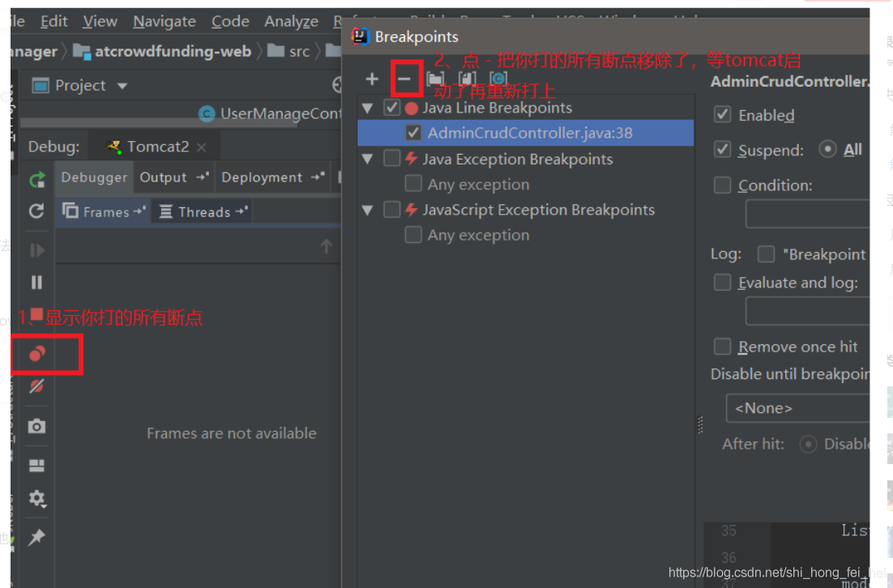Close the Tomcat2 debug tab

click(x=201, y=147)
